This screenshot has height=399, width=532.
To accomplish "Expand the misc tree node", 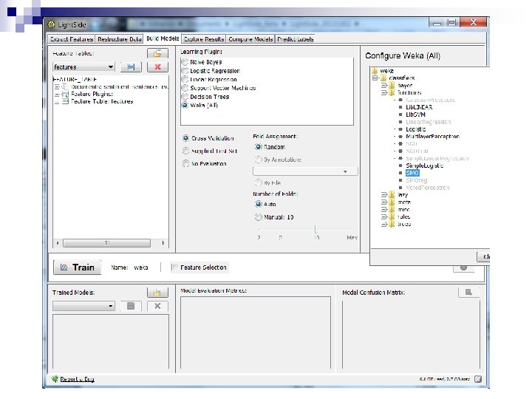I will 383,209.
